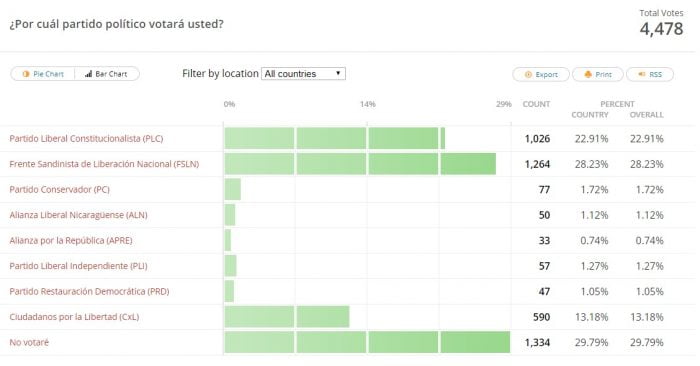Click the Ciudadanos por la Libertad (CxL) link
Screen dimensions: 700x366
click(x=74, y=317)
